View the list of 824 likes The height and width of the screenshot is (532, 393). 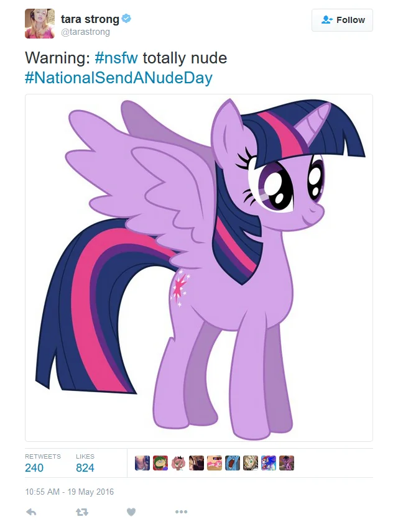click(x=85, y=463)
